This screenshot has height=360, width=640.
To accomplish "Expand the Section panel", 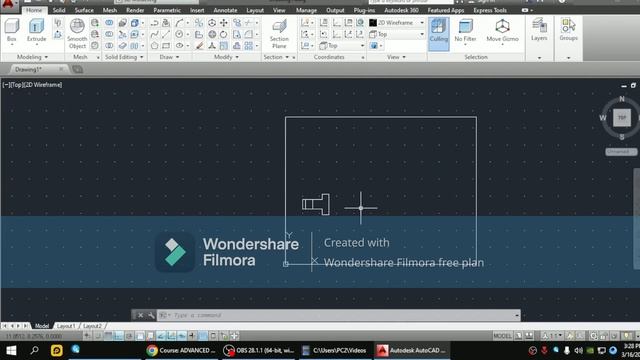I will point(276,57).
